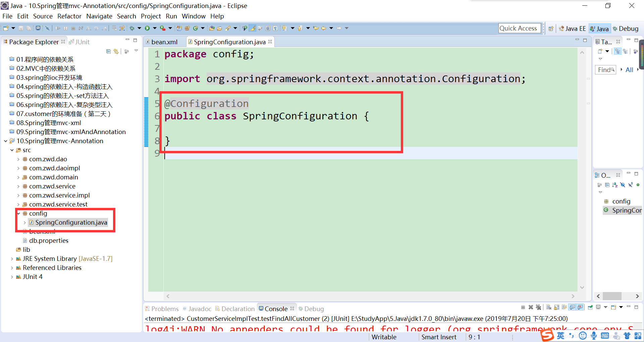
Task: Click the Clear Console icon
Action: click(549, 307)
